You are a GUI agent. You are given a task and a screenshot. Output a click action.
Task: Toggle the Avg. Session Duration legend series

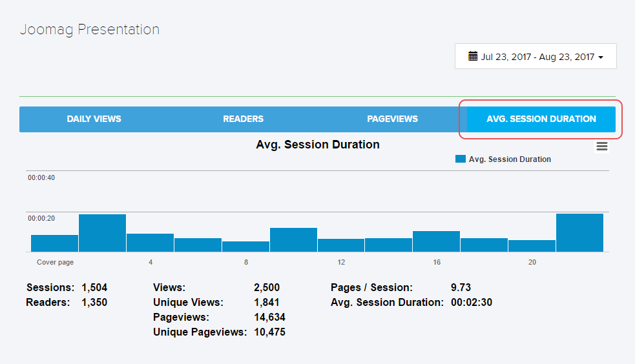[x=510, y=159]
